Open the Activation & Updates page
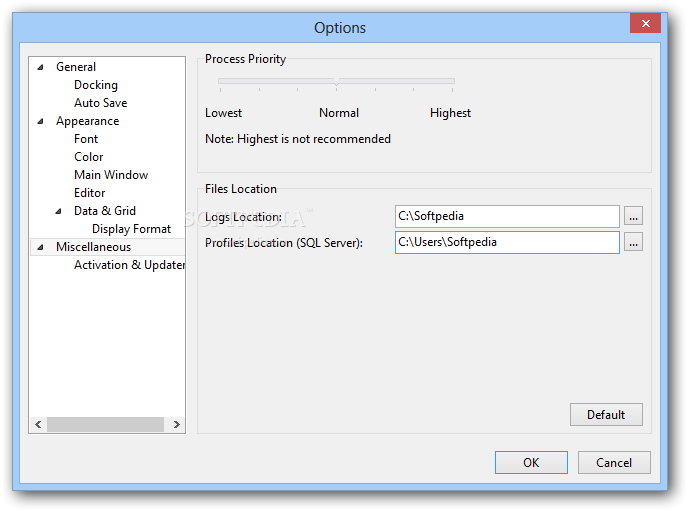The width and height of the screenshot is (688, 511). [129, 265]
